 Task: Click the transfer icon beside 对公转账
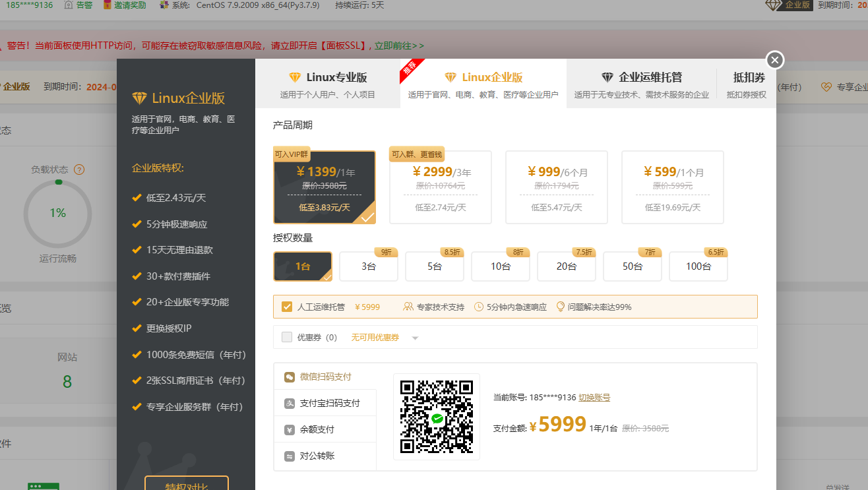pyautogui.click(x=290, y=456)
